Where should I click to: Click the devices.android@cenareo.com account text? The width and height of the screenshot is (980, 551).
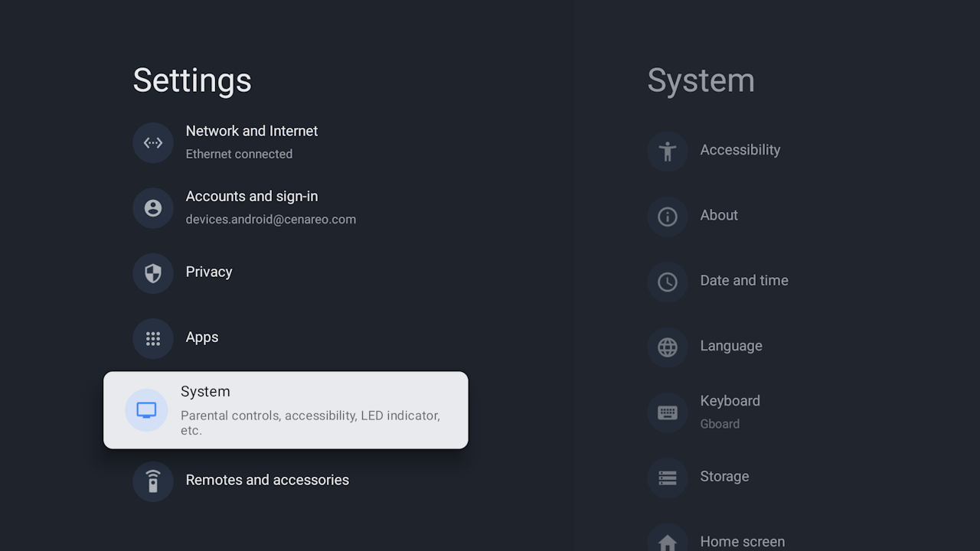tap(271, 220)
